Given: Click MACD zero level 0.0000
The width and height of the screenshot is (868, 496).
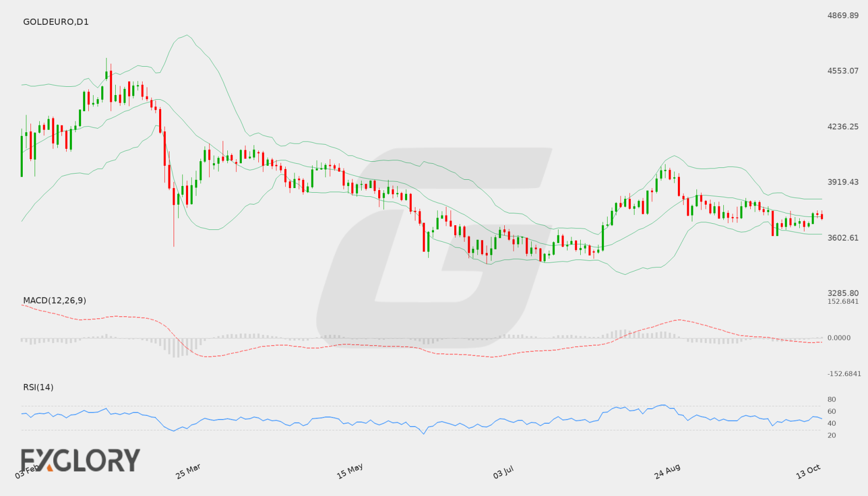Looking at the screenshot, I should click(x=839, y=338).
